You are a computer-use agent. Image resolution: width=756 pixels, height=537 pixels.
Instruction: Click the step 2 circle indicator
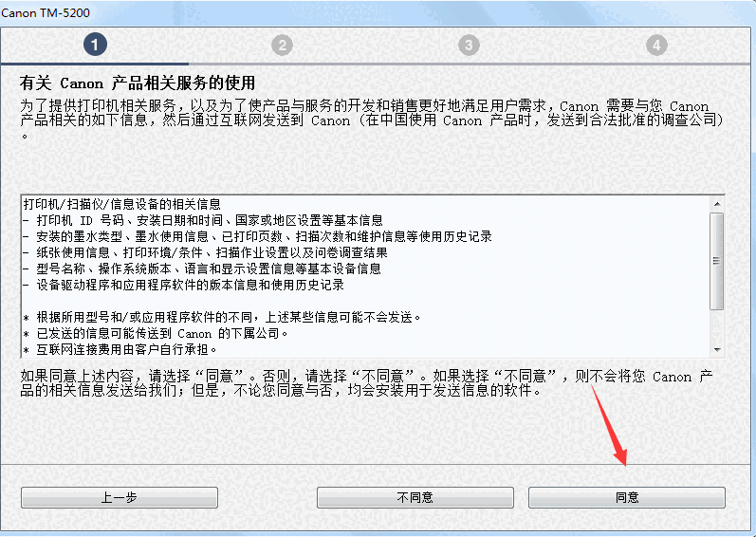pos(282,46)
